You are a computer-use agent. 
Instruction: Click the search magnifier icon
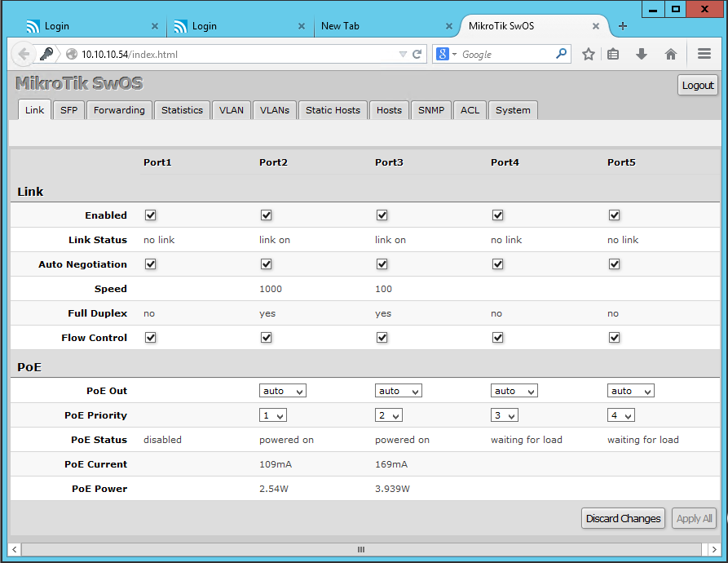[x=562, y=55]
